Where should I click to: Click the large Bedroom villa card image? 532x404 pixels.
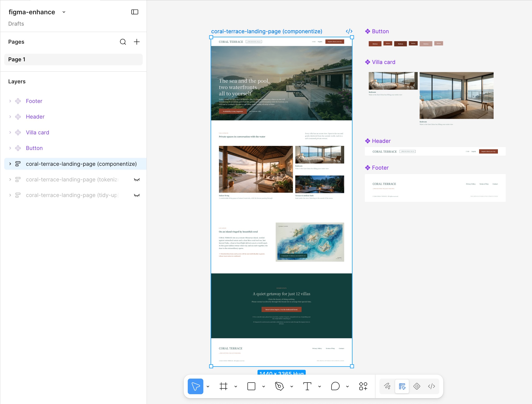click(x=456, y=95)
